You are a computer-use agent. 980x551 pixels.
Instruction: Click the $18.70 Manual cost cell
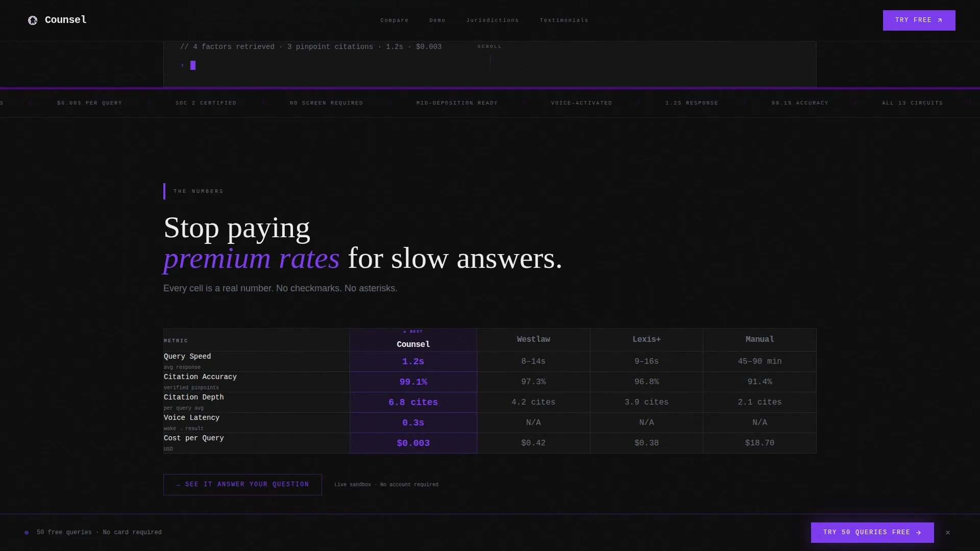click(759, 443)
